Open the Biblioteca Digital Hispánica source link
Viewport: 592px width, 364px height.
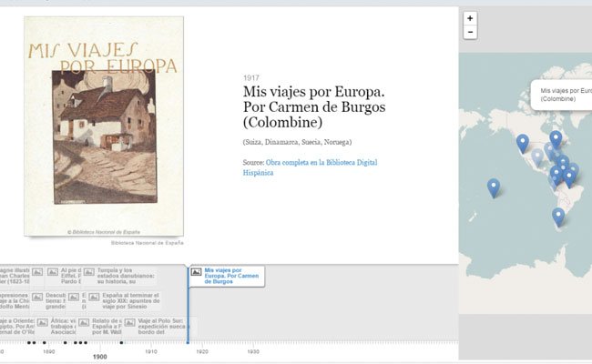310,167
